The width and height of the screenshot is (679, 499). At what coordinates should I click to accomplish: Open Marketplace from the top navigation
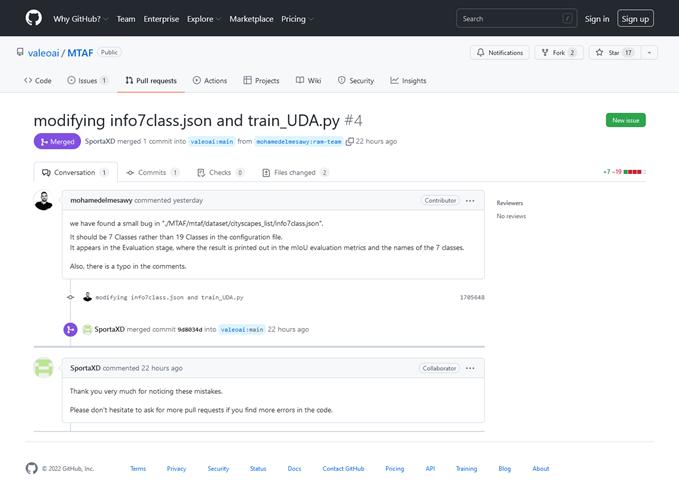(251, 19)
